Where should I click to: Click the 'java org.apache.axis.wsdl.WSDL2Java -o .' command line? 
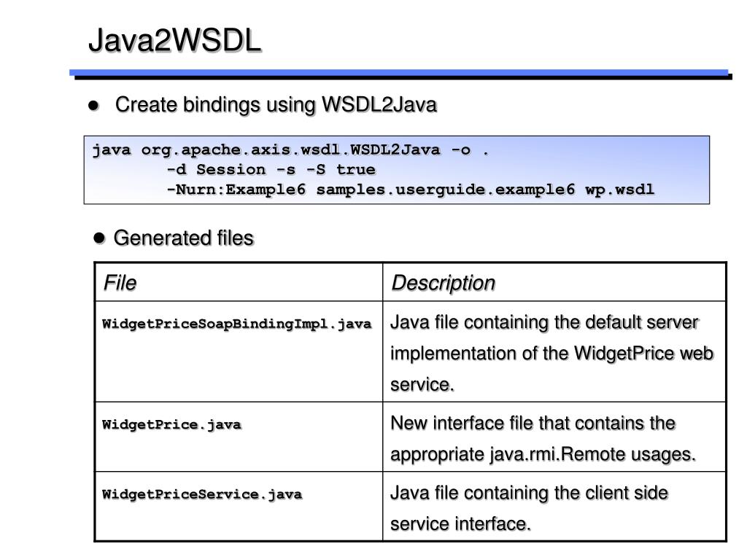point(290,150)
